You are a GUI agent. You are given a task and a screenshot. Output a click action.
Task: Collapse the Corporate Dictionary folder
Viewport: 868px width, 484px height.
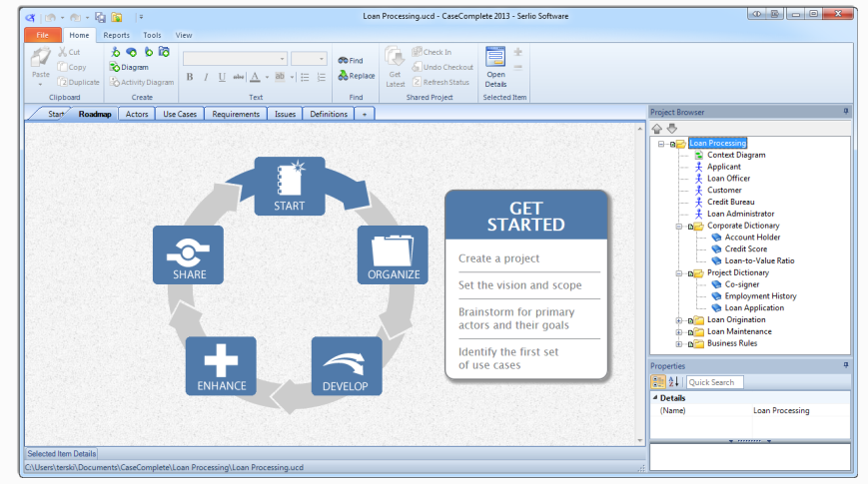coord(679,227)
